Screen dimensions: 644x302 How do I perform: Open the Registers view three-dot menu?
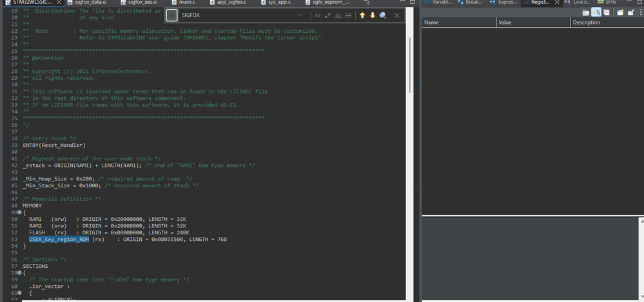tap(640, 12)
